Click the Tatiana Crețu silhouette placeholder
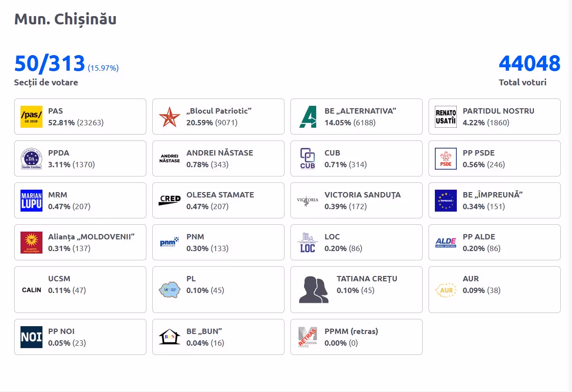Image resolution: width=572 pixels, height=392 pixels. click(314, 290)
